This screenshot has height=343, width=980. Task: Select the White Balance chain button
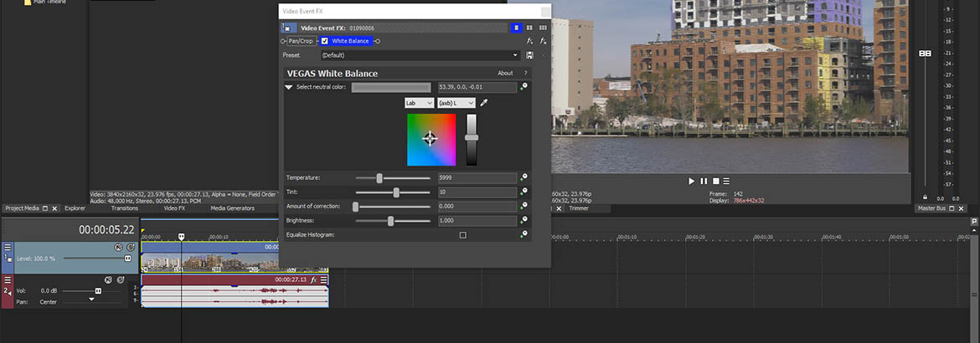click(346, 41)
